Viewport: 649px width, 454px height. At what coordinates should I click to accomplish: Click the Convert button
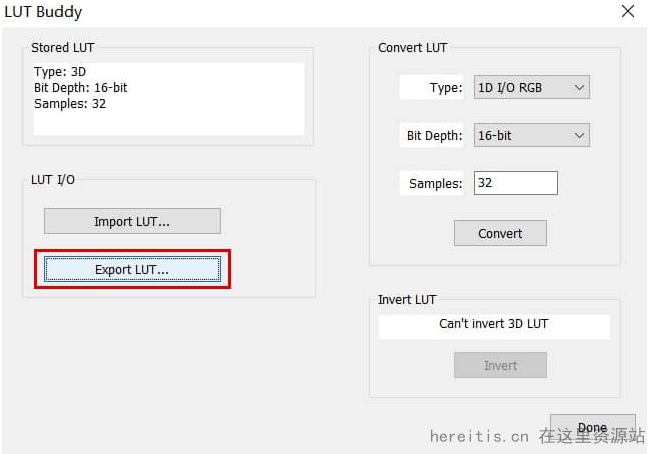click(500, 233)
